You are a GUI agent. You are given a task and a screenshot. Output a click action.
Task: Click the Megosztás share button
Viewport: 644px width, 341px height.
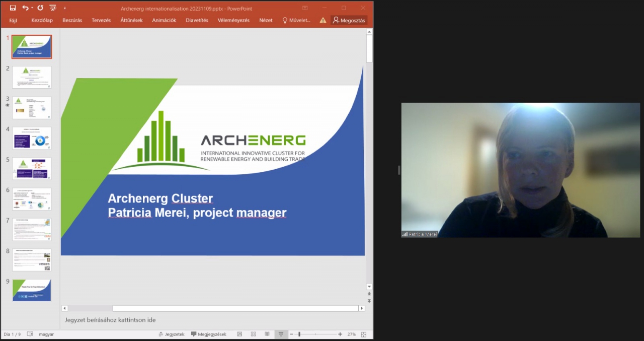(x=349, y=21)
